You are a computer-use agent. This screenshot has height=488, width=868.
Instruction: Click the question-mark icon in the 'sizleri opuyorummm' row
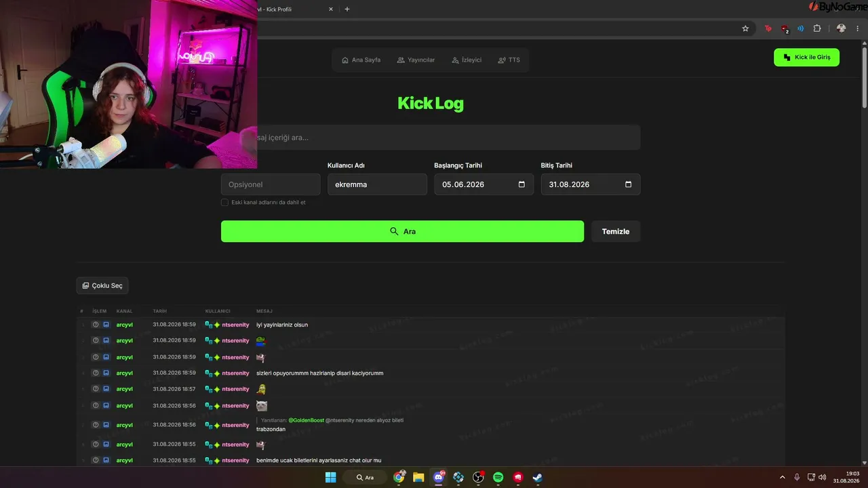(x=96, y=373)
